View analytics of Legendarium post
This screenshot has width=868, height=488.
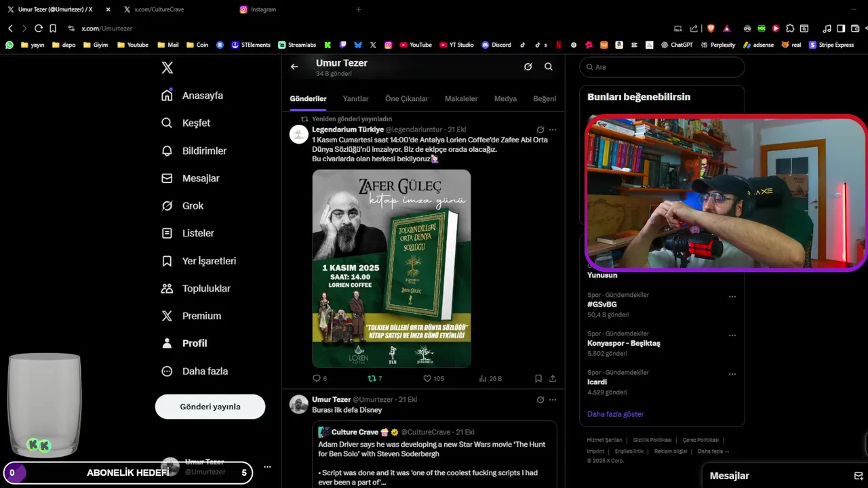tap(490, 379)
